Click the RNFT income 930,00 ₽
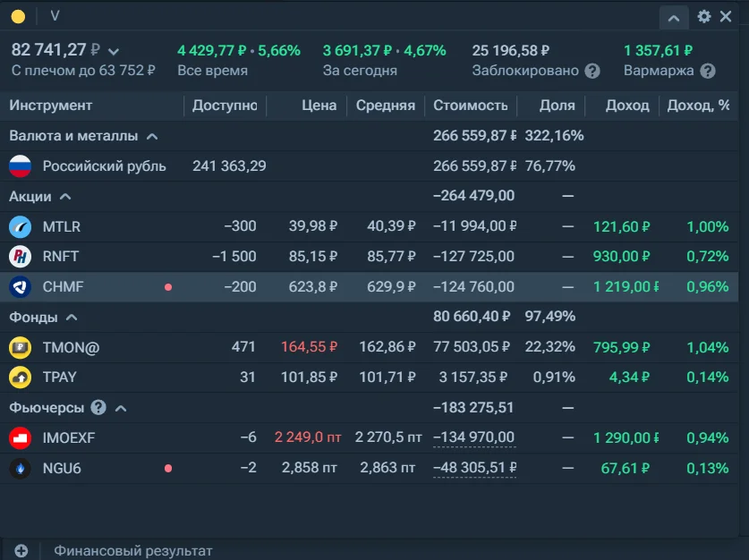Image resolution: width=749 pixels, height=560 pixels. tap(621, 257)
